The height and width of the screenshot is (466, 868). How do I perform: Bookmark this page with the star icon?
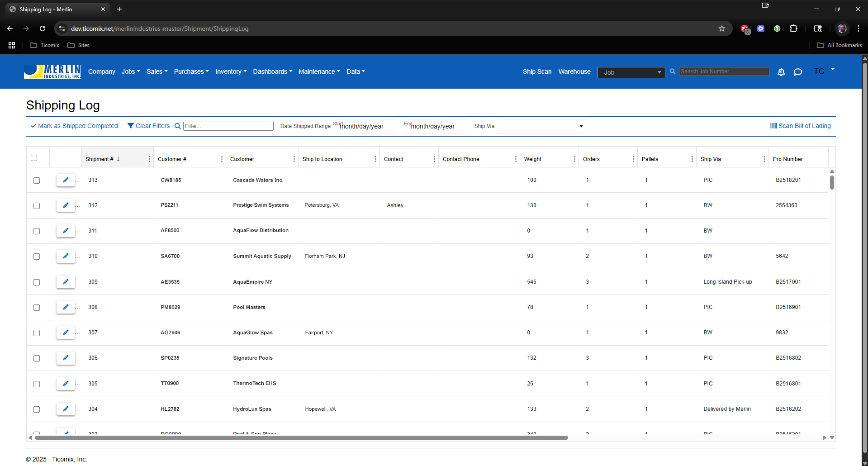click(x=721, y=29)
